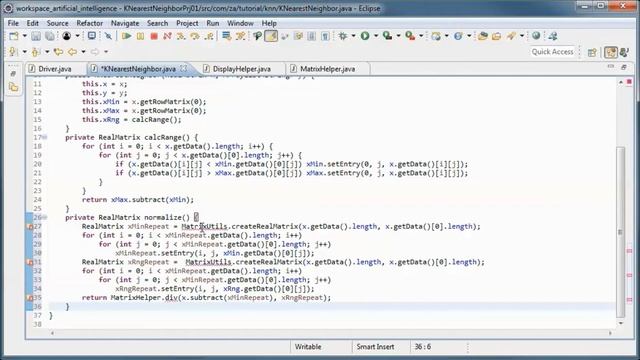Click the New file wizard icon
This screenshot has width=640, height=360.
click(13, 36)
